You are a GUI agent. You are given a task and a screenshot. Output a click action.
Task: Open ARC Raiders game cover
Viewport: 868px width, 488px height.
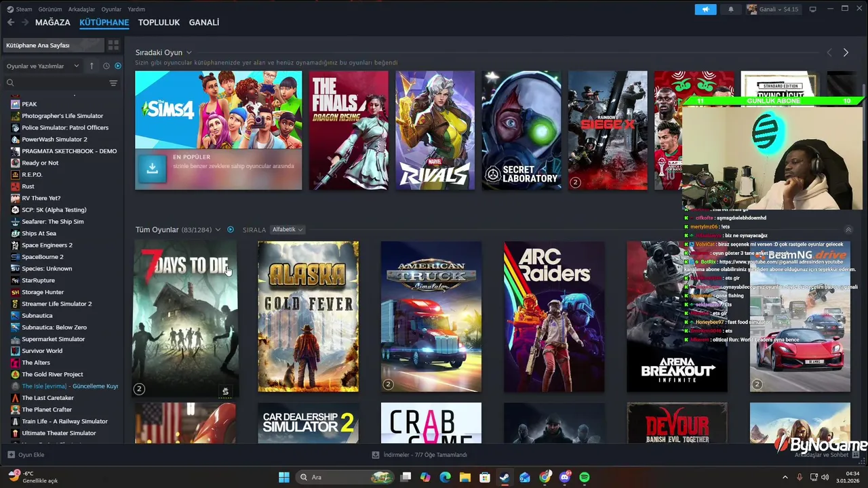point(554,317)
